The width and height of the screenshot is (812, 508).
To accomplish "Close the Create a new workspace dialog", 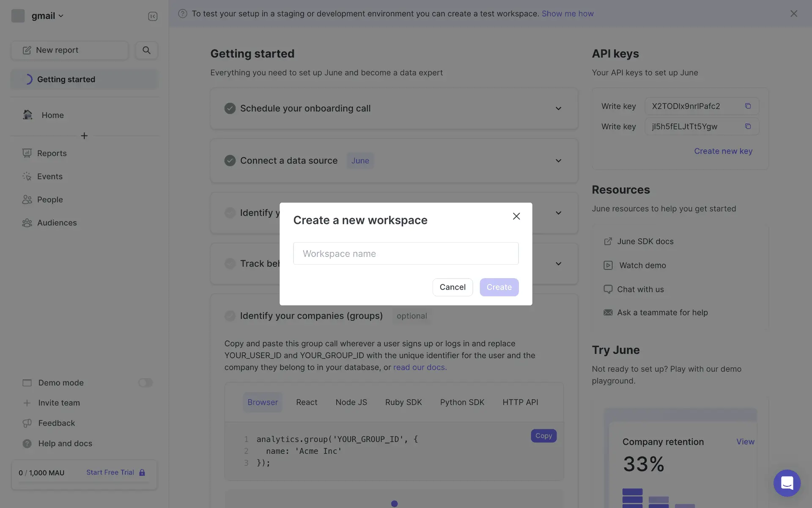I will point(516,216).
